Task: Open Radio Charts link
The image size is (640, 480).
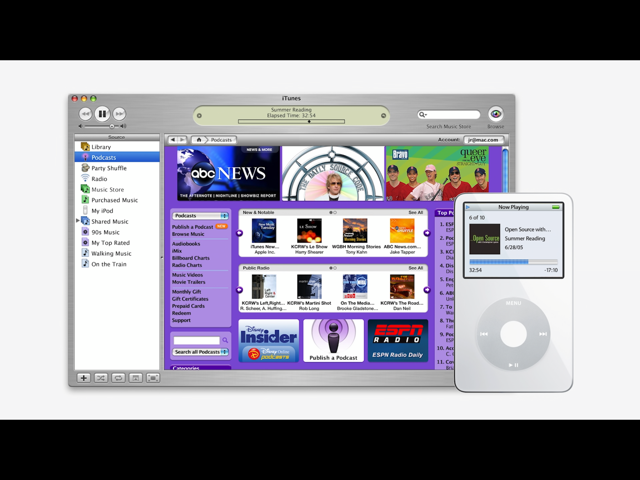Action: [187, 265]
